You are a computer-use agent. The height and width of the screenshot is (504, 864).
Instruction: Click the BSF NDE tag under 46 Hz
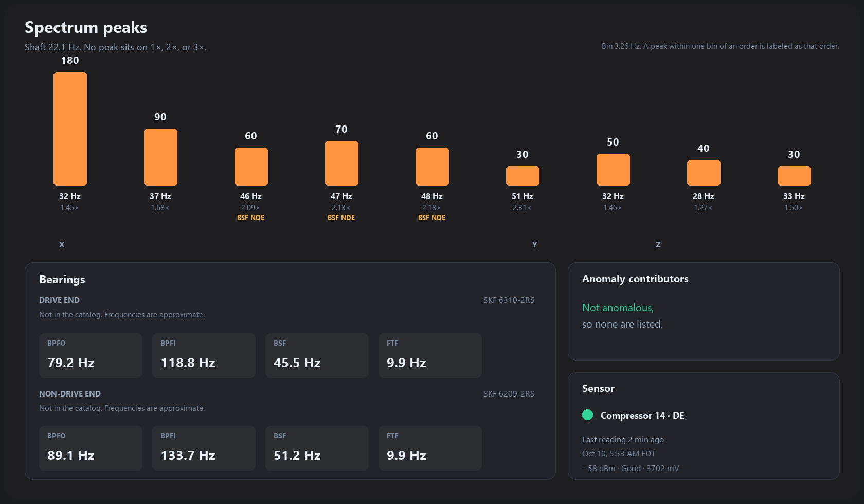point(251,218)
